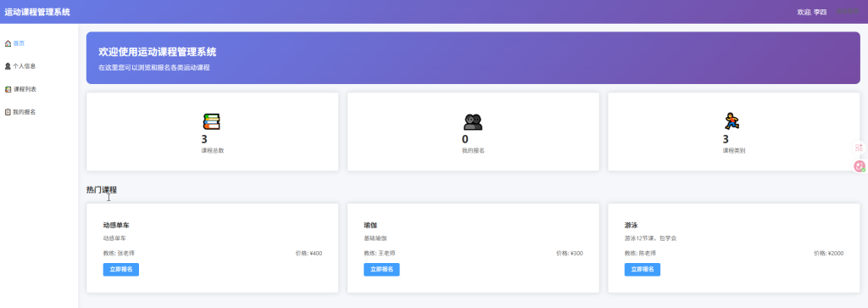Click the coach text 教练: 陈老师
The image size is (868, 308).
(x=640, y=254)
